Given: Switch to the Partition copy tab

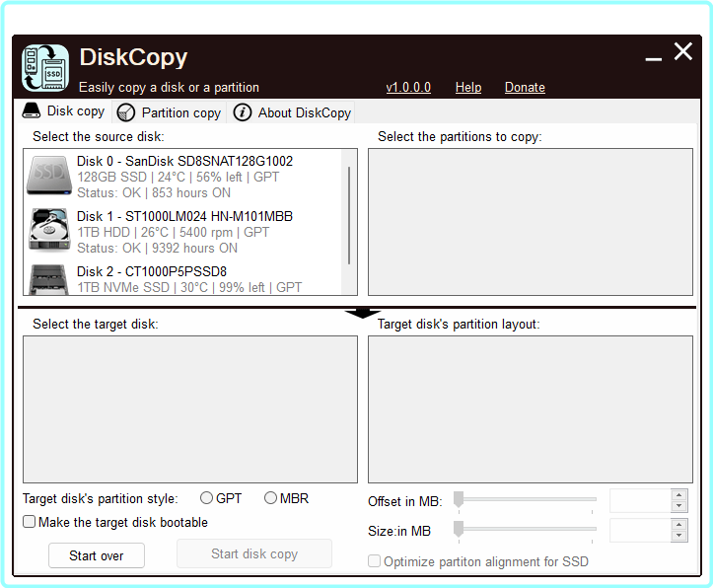Looking at the screenshot, I should click(x=170, y=112).
